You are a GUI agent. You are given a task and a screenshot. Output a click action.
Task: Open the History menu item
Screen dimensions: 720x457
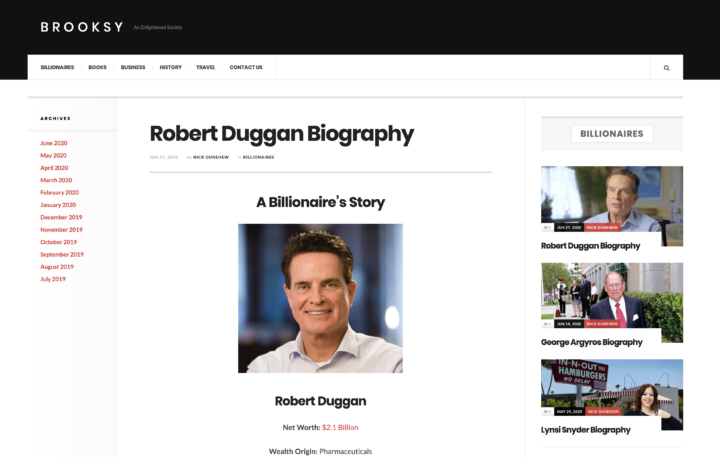click(171, 68)
